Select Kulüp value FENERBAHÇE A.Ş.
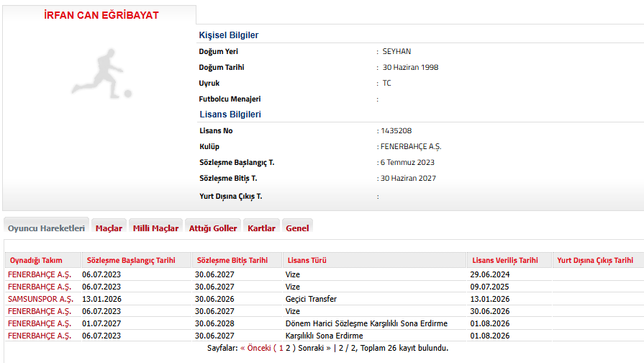This screenshot has height=363, width=644. pyautogui.click(x=411, y=146)
